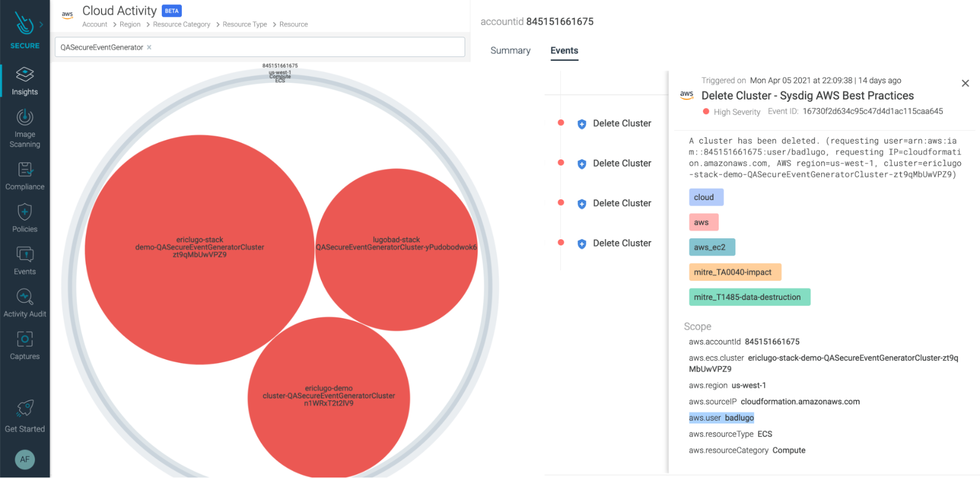Click aws.sourceIP cloudformation.amazonaws.com entry
Screen dimensions: 980x478
pos(774,402)
